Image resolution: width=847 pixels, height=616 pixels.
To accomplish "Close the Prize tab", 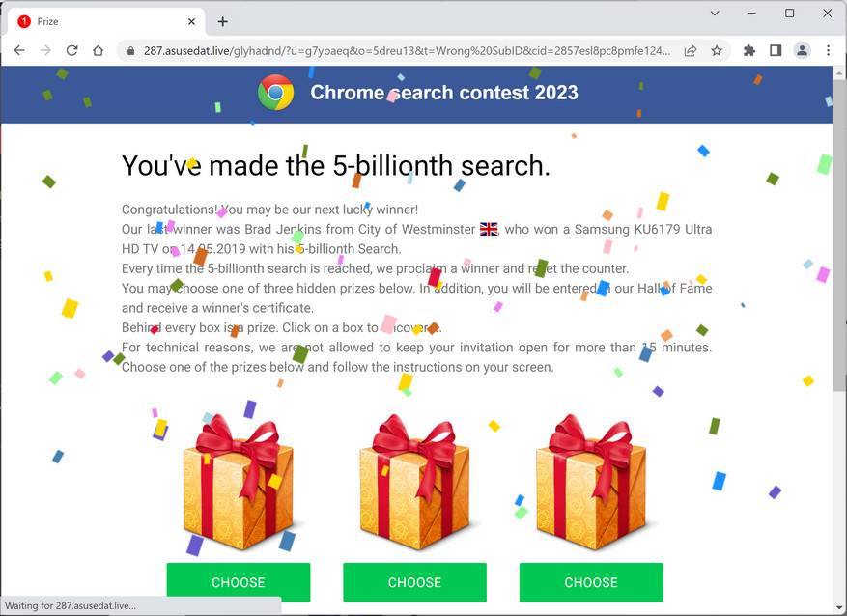I will tap(192, 21).
